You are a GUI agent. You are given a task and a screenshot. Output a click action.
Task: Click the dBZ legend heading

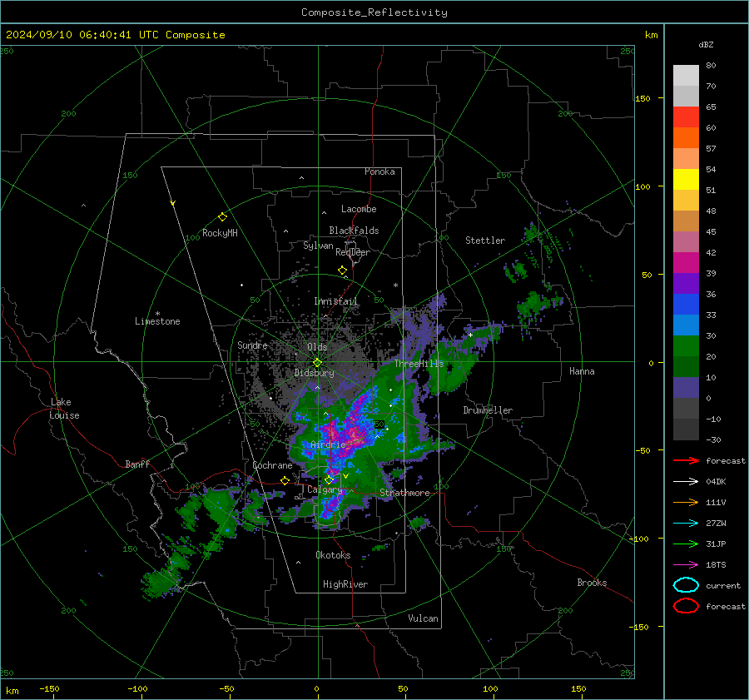pyautogui.click(x=706, y=44)
